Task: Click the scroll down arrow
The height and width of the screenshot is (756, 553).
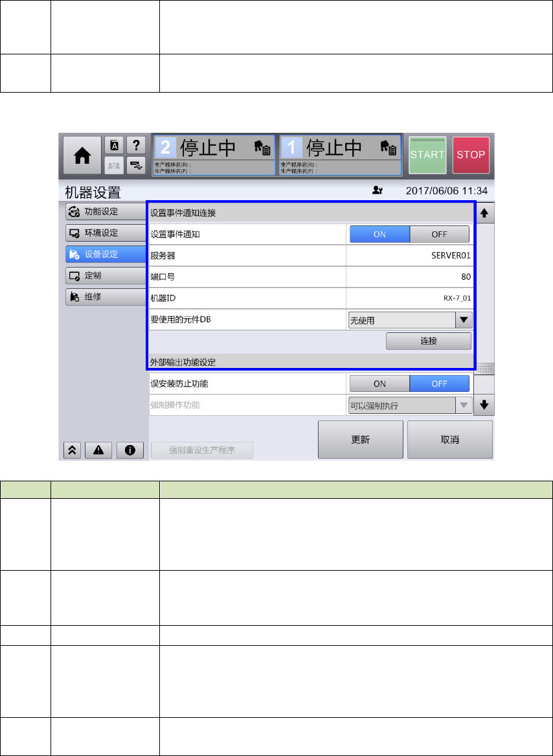Action: [484, 406]
